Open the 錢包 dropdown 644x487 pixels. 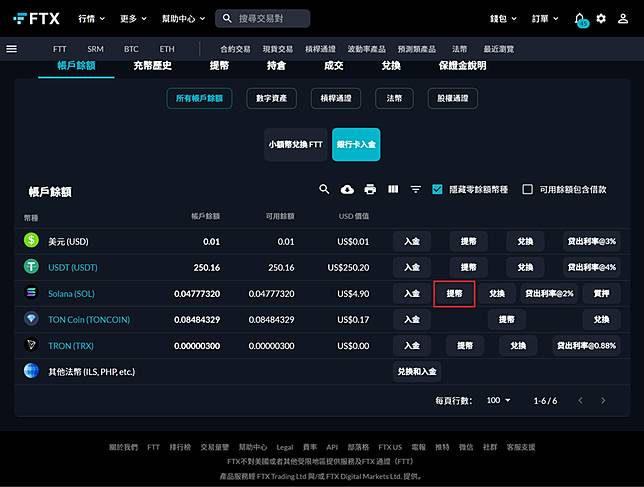click(503, 18)
